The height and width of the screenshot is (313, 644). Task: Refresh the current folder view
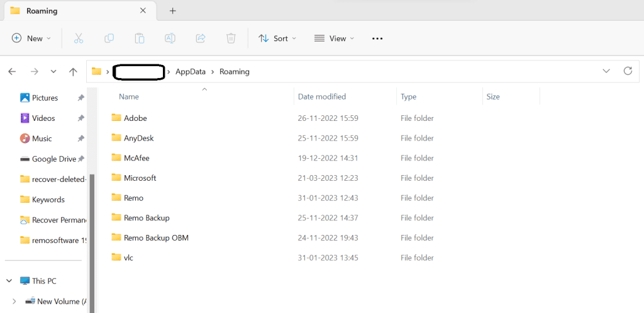coord(627,71)
